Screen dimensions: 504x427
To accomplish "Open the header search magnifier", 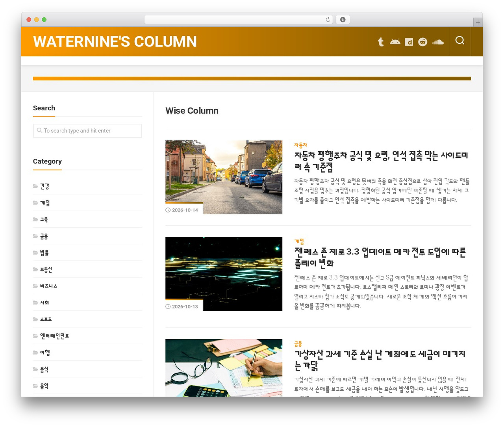I will [x=460, y=41].
